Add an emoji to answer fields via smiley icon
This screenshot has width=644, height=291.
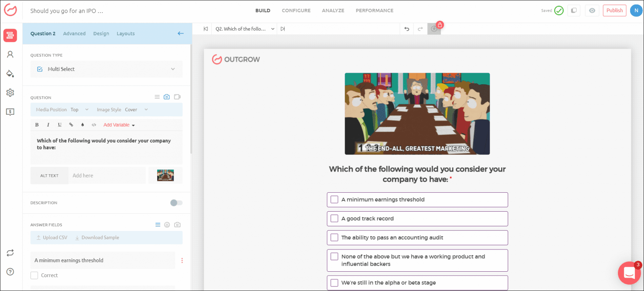pos(167,225)
